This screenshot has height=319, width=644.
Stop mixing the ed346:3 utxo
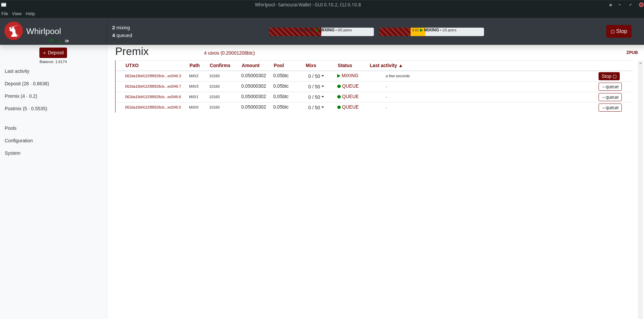pyautogui.click(x=609, y=76)
